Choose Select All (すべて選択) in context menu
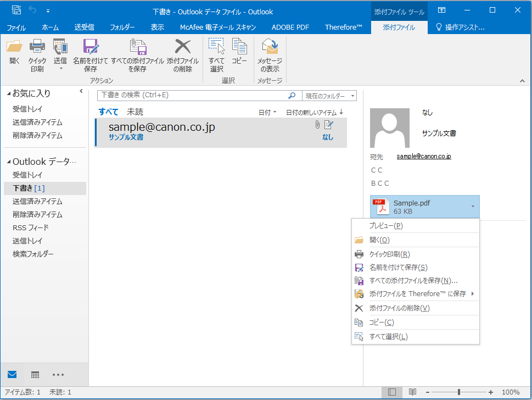The image size is (532, 400). (415, 336)
